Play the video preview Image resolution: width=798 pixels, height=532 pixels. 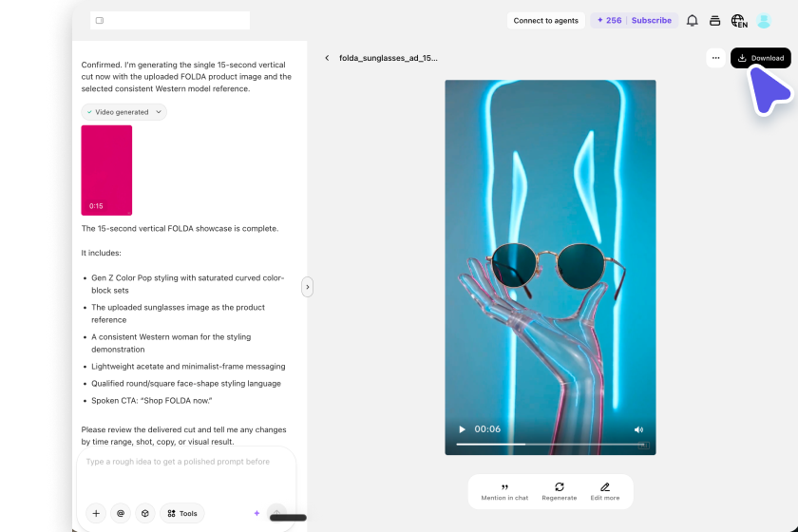point(462,429)
